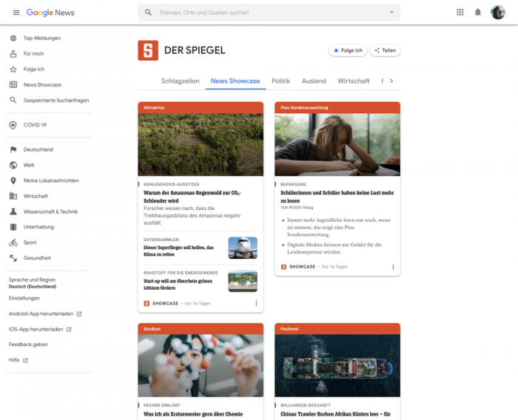Expand search options dropdown arrow
Viewport: 518px width, 420px height.
[x=391, y=13]
